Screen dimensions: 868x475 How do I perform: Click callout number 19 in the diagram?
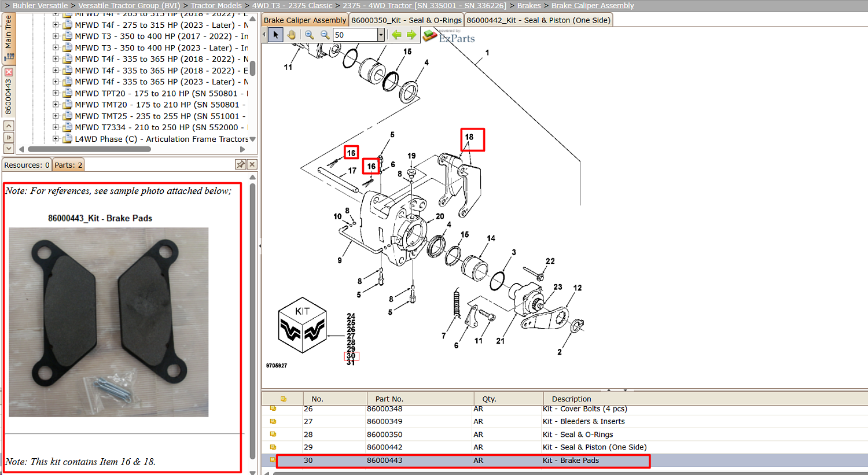coord(411,156)
